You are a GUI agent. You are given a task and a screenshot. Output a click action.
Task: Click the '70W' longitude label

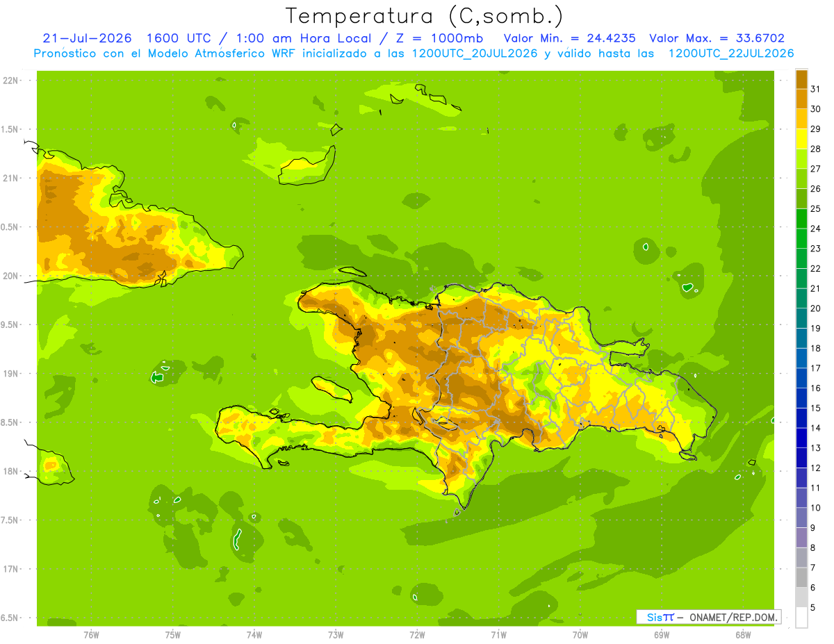point(580,634)
